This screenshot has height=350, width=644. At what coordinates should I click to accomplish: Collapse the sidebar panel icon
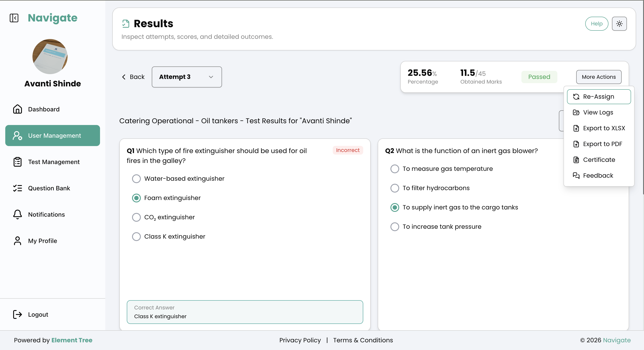coord(14,18)
